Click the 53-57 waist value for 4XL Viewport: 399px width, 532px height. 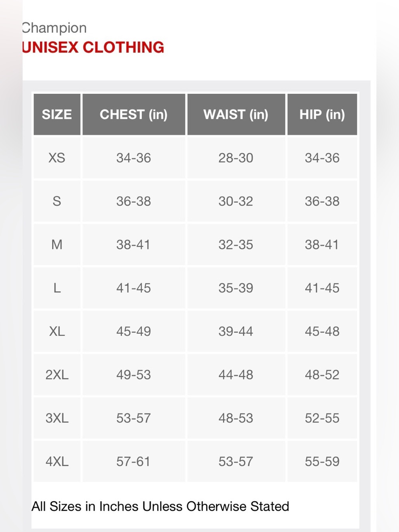(x=235, y=462)
